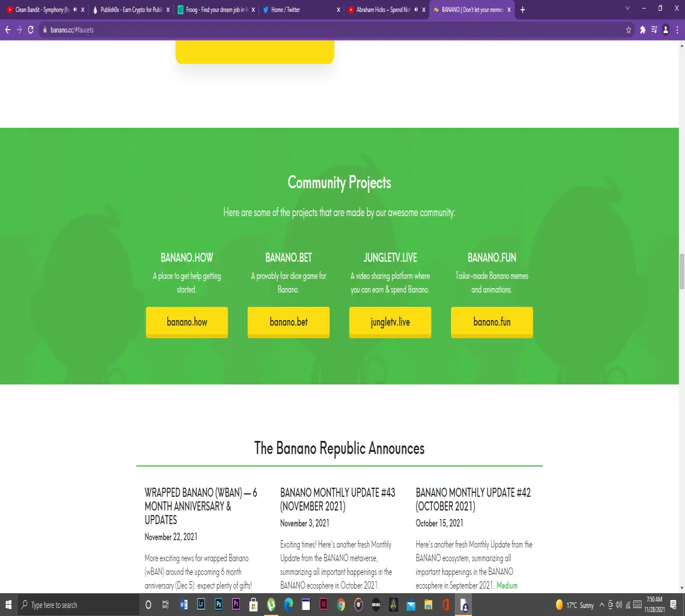This screenshot has width=685, height=616.
Task: Open Banano Monthly Update #43 article
Action: (x=337, y=499)
